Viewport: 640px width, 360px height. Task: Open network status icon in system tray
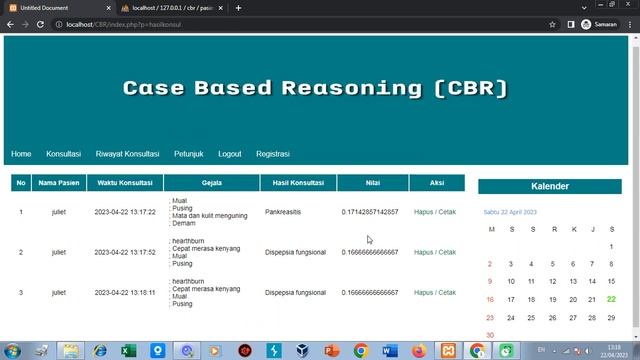coord(566,351)
